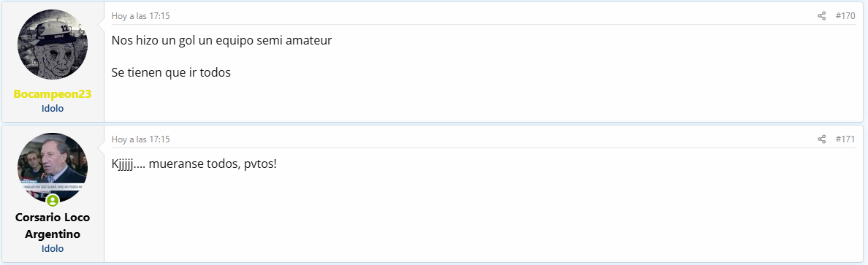Click the timestamp of post #171

pyautogui.click(x=140, y=139)
